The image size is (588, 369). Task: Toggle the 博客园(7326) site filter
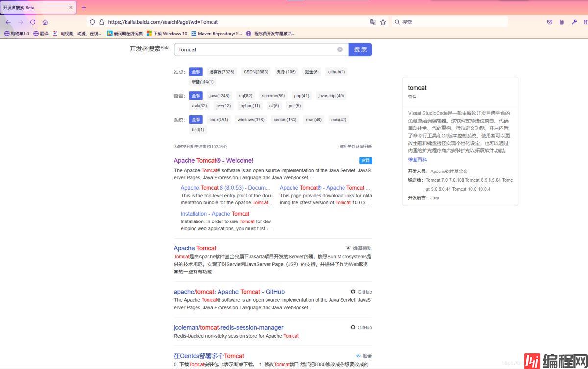pos(221,72)
